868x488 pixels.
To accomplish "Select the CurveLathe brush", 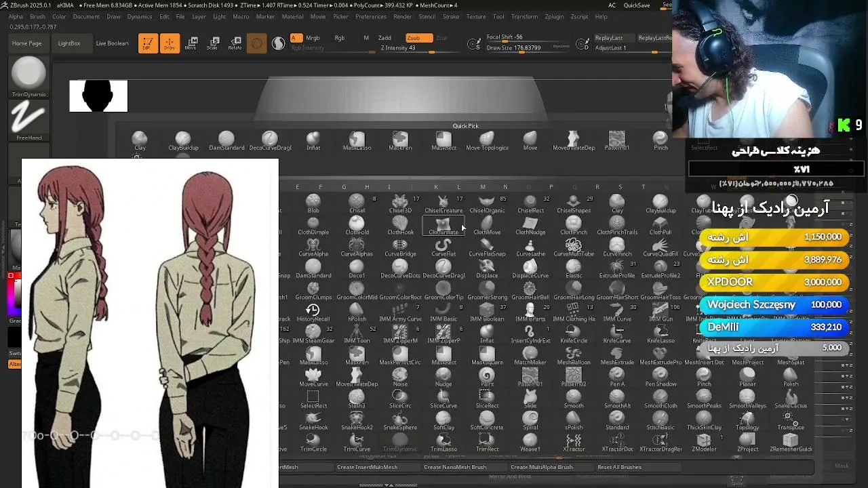I will [x=530, y=247].
